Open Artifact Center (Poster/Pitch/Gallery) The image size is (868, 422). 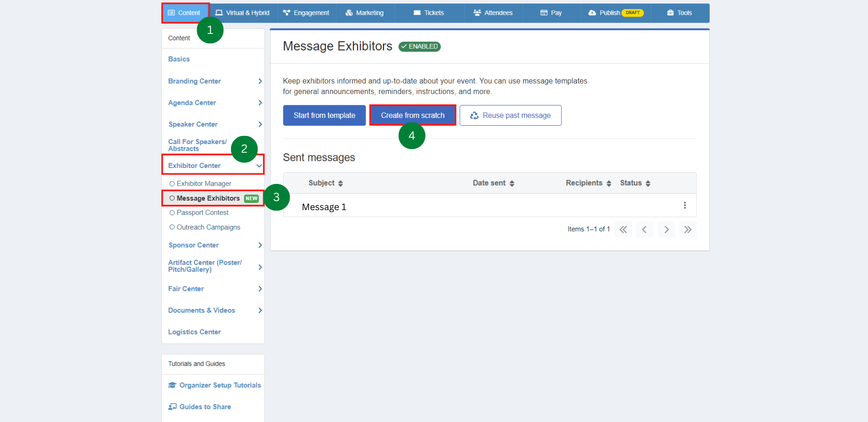click(x=205, y=266)
